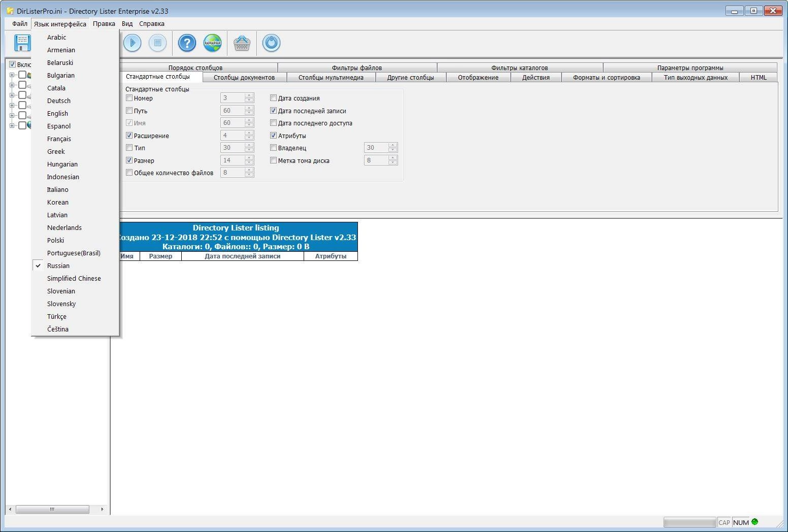Choose Portuguese(Brasil) language
The width and height of the screenshot is (788, 532).
[75, 253]
